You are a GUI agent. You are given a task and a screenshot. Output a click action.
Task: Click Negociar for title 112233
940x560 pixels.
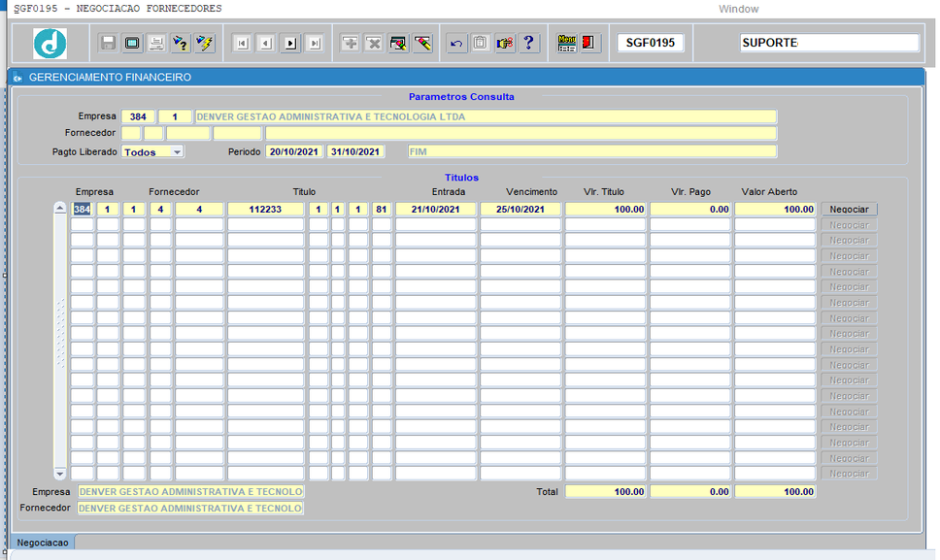click(x=849, y=209)
